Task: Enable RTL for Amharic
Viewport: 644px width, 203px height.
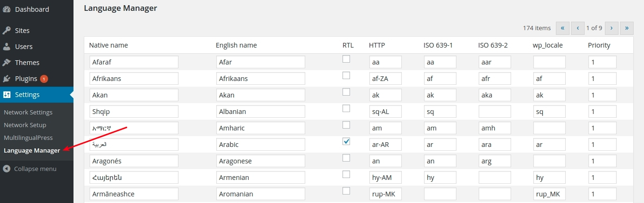Action: click(346, 125)
